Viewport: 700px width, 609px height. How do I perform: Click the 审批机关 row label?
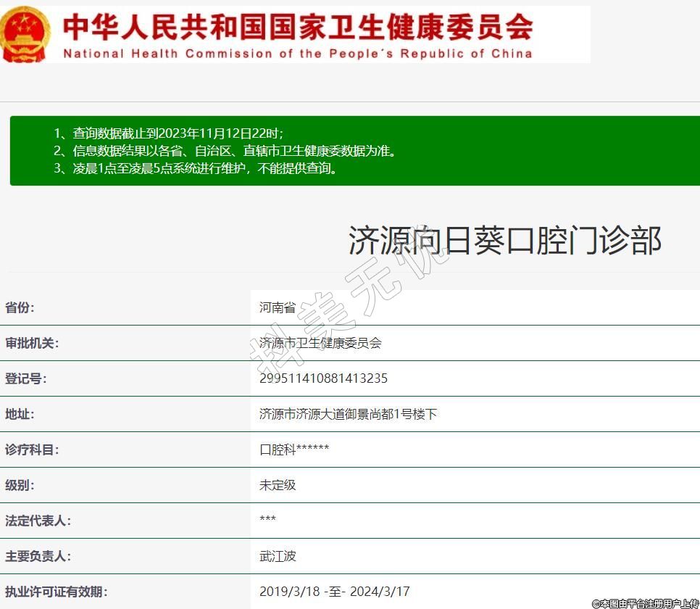(x=32, y=343)
